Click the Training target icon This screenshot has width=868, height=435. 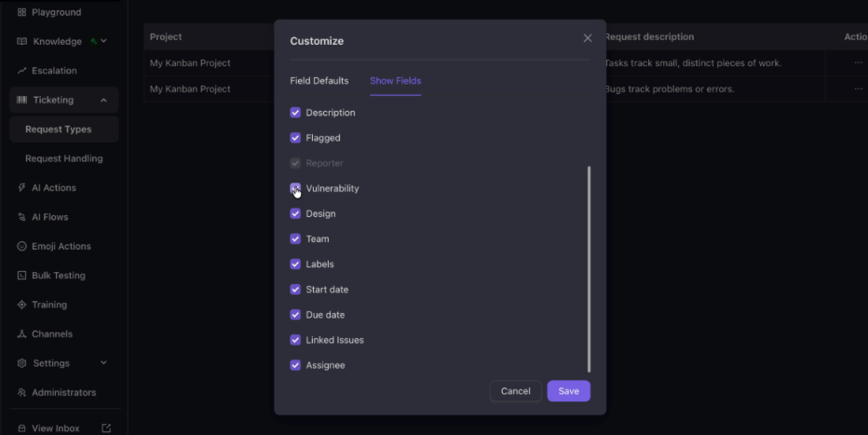click(x=21, y=305)
